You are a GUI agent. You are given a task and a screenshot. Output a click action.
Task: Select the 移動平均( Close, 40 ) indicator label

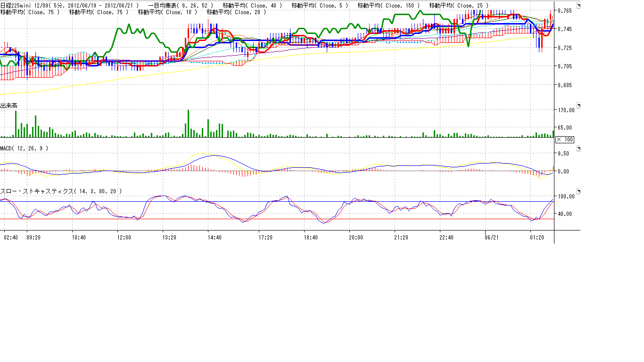point(252,5)
